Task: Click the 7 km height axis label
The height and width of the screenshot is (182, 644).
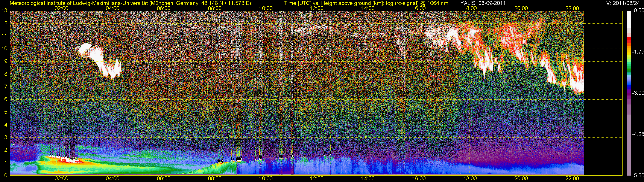Action: (x=6, y=87)
